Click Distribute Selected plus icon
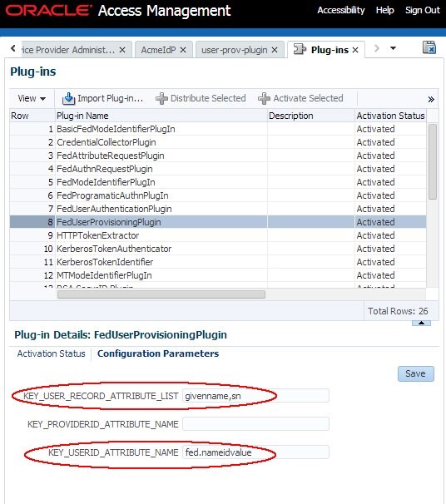Screen dimensions: 446x504 161,98
